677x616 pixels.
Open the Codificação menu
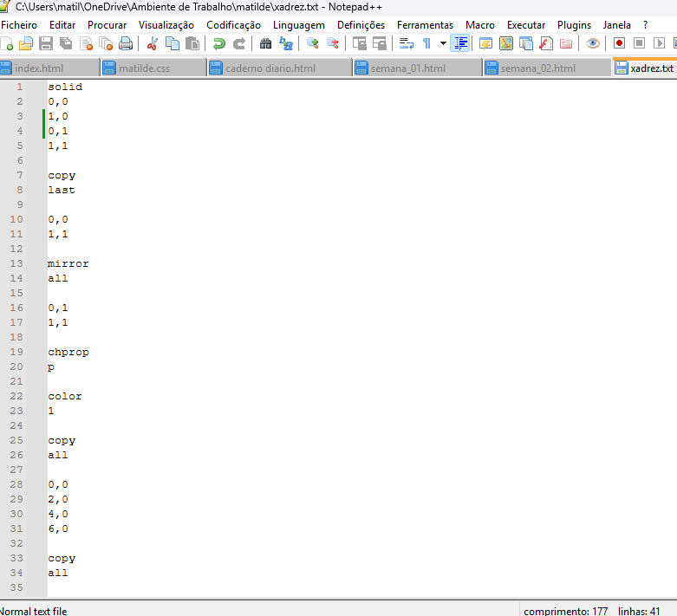tap(233, 25)
